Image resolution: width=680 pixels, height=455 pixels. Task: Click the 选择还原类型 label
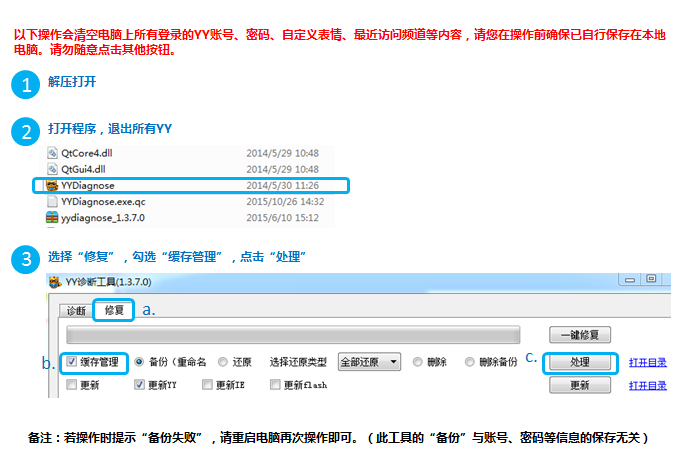(298, 362)
